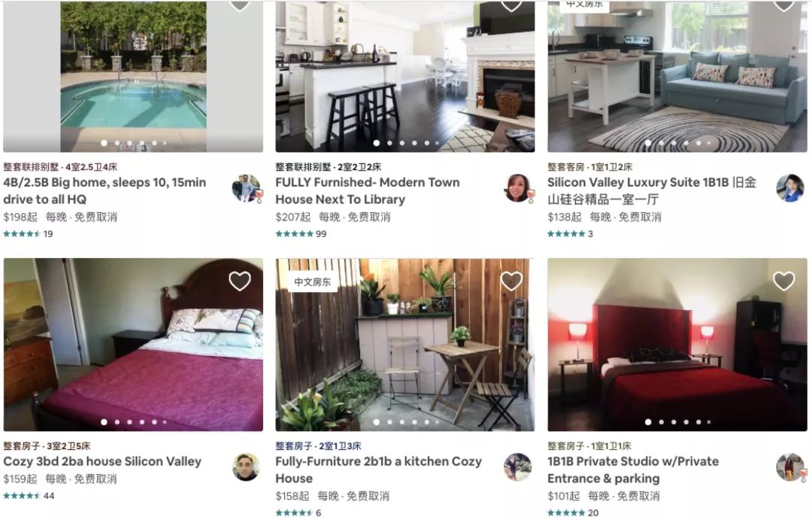This screenshot has width=812, height=520.
Task: Click host photo beside Cozy 3bd 2ba house
Action: pos(245,467)
